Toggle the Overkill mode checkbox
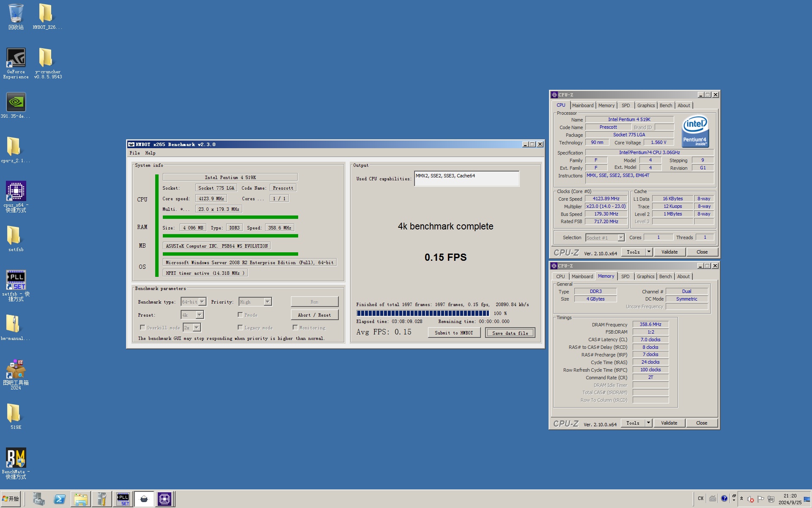This screenshot has width=812, height=508. (143, 327)
